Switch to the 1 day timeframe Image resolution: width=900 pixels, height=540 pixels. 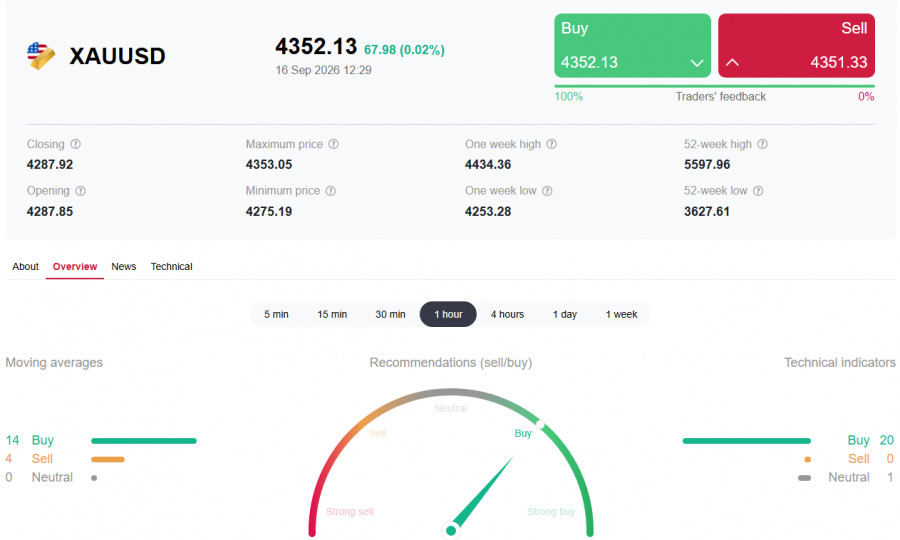tap(565, 314)
